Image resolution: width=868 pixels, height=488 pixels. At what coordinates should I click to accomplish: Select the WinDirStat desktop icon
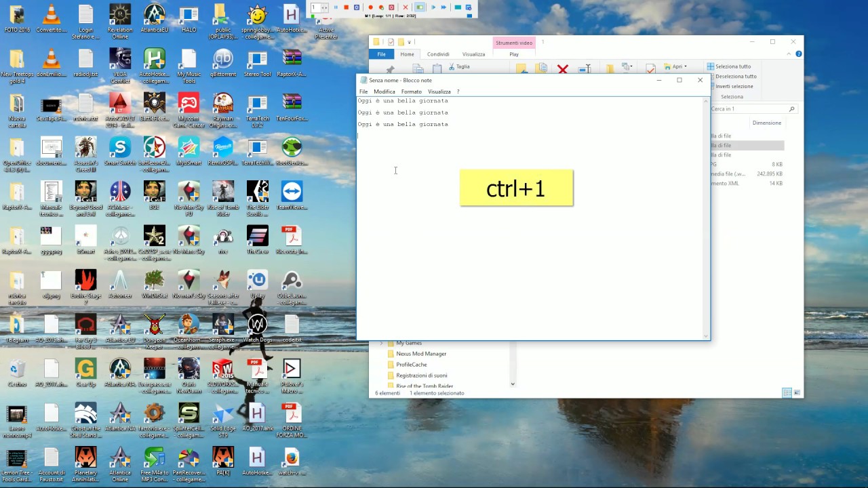point(155,284)
